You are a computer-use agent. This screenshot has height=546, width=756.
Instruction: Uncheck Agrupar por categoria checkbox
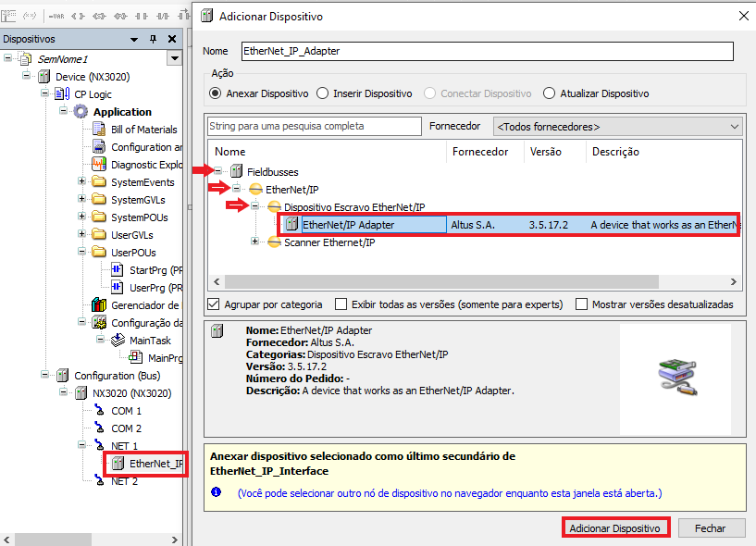215,304
